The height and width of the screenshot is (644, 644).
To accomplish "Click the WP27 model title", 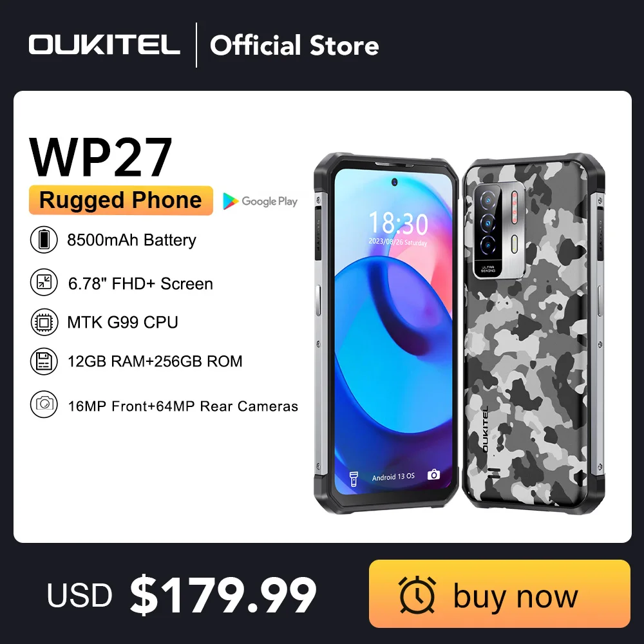I will 100,157.
